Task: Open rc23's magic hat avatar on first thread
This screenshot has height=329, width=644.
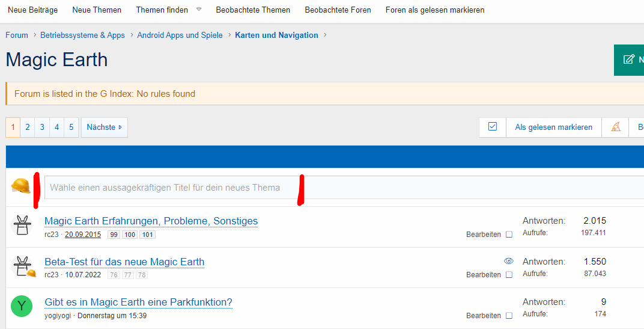Action: tap(22, 225)
